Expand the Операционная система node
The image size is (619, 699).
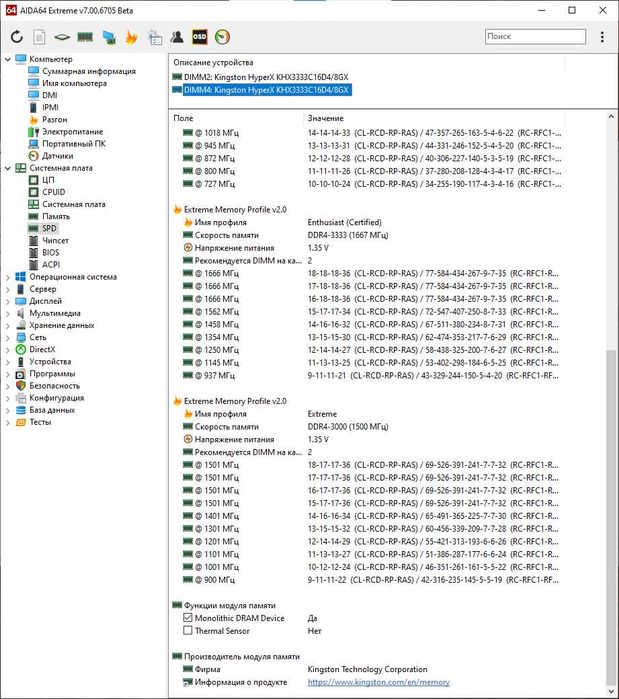point(8,277)
